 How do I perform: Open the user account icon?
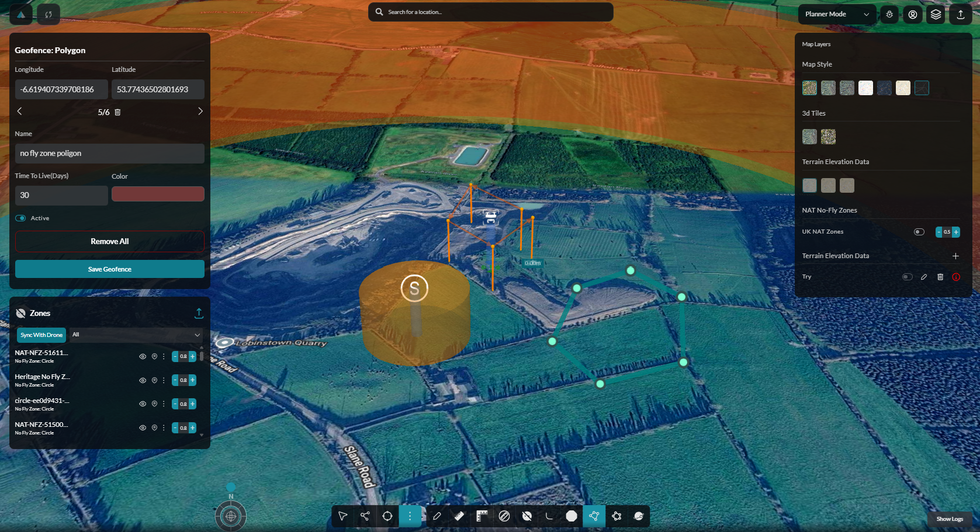pyautogui.click(x=913, y=15)
